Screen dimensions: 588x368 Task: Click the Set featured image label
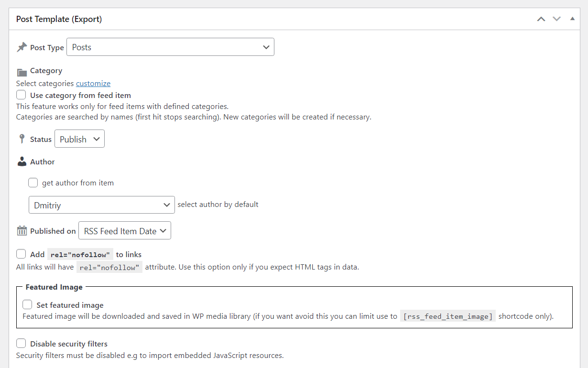[70, 305]
